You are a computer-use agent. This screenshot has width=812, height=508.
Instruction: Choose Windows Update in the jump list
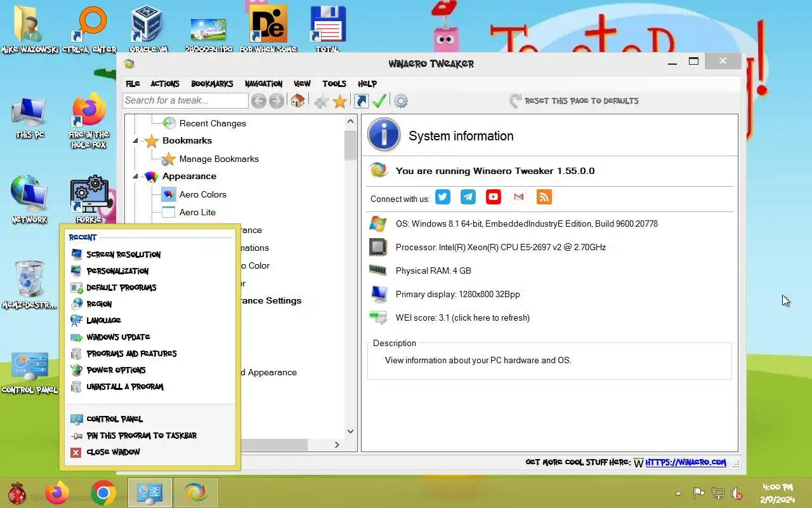tap(150, 337)
